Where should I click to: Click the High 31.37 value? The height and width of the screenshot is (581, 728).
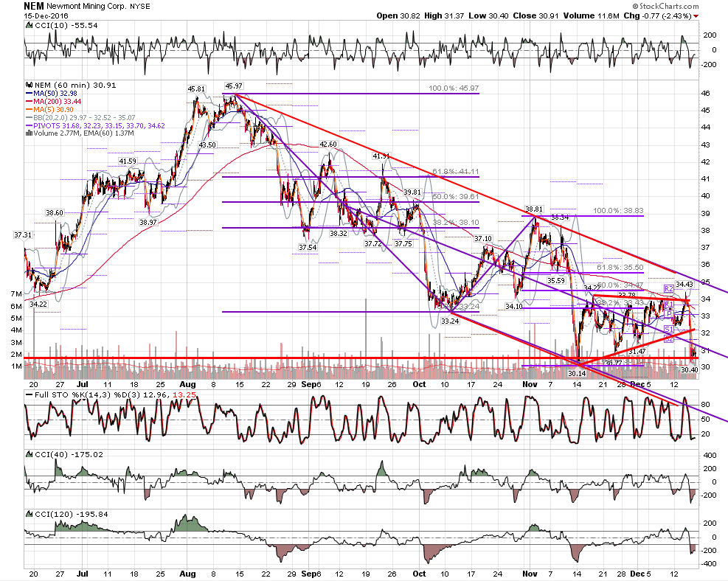(x=444, y=15)
